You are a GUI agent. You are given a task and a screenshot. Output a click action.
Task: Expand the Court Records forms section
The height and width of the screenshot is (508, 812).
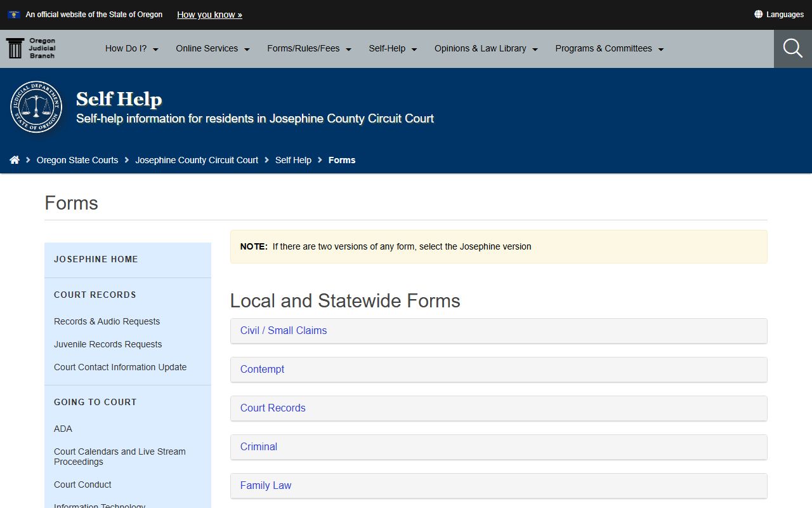(499, 408)
